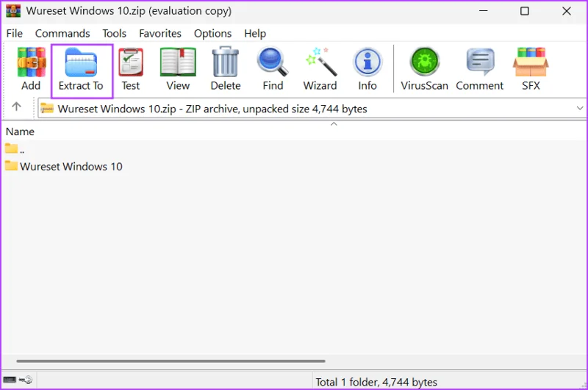The width and height of the screenshot is (588, 390).
Task: Maximize the WinRAR window
Action: [525, 11]
